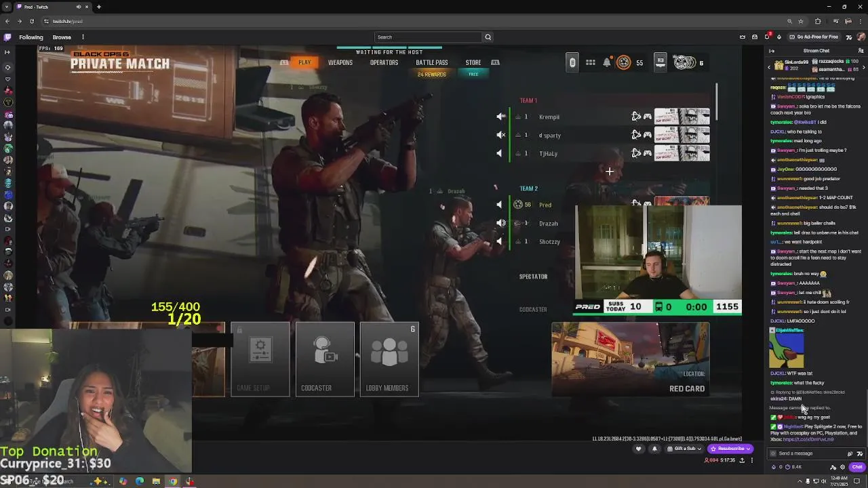Toggle mute for player Drazah
Viewport: 868px width, 488px height.
click(500, 223)
